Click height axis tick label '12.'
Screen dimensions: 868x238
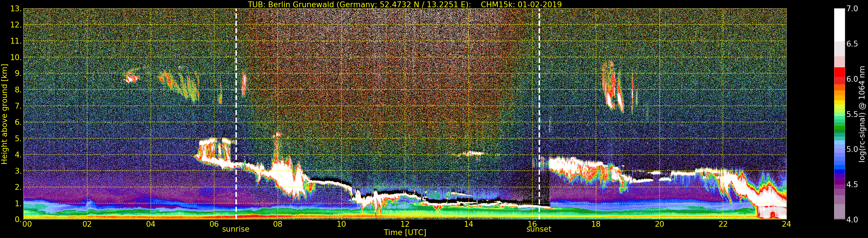coord(16,25)
